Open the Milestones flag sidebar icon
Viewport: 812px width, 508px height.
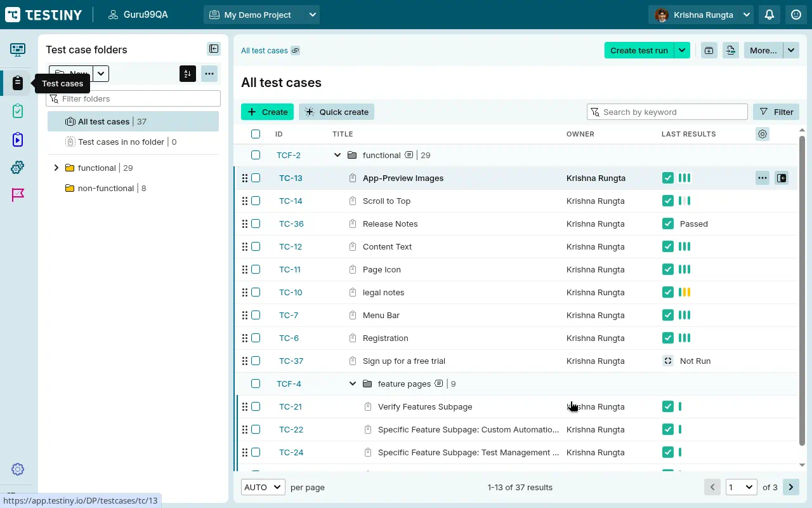(x=18, y=195)
